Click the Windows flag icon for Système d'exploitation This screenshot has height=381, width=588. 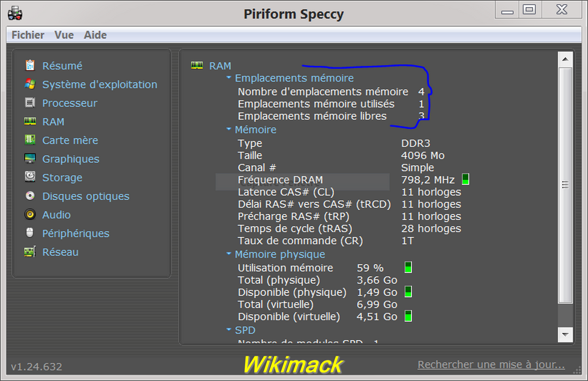[30, 84]
